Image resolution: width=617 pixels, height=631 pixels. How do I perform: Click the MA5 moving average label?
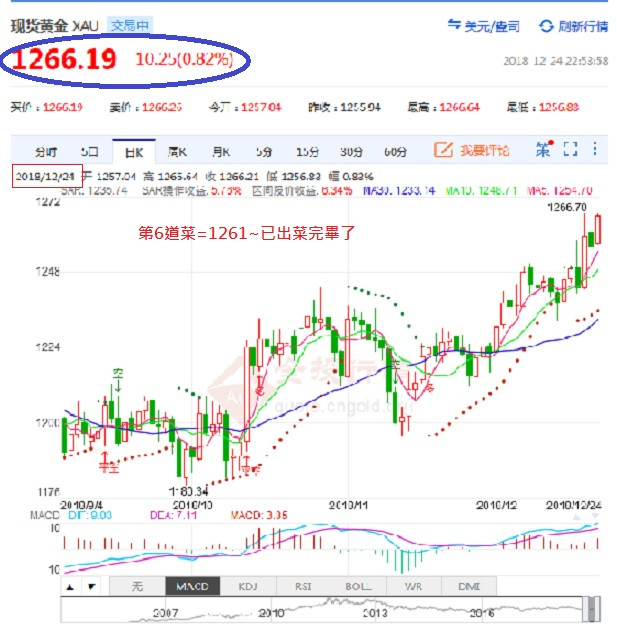(x=560, y=191)
